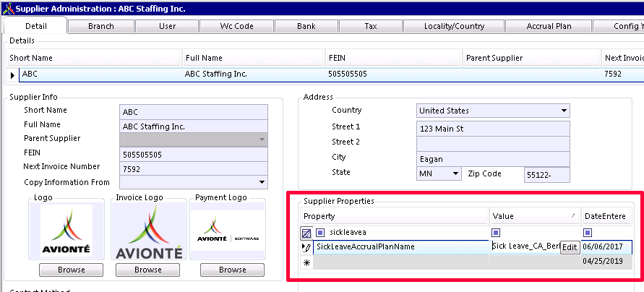Click the Invoice Logo thumbnail image
The width and height of the screenshot is (644, 292).
[x=148, y=231]
